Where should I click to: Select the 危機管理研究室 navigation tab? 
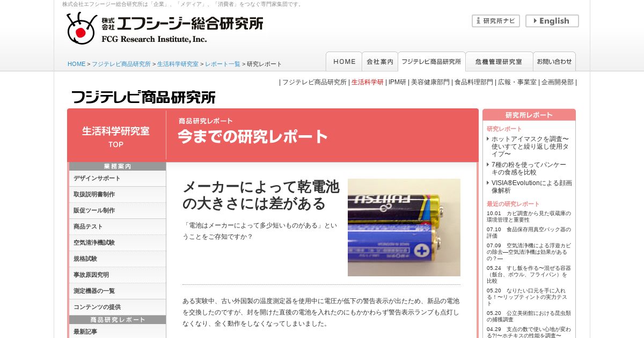click(x=499, y=61)
